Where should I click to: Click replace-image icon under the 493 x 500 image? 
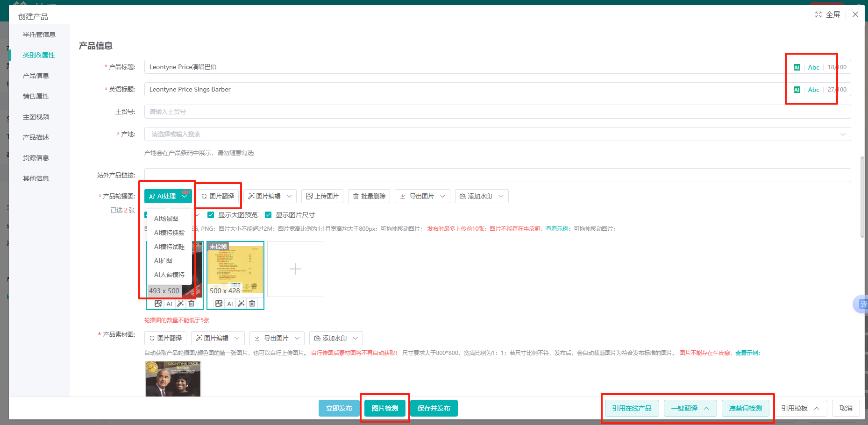pos(158,304)
